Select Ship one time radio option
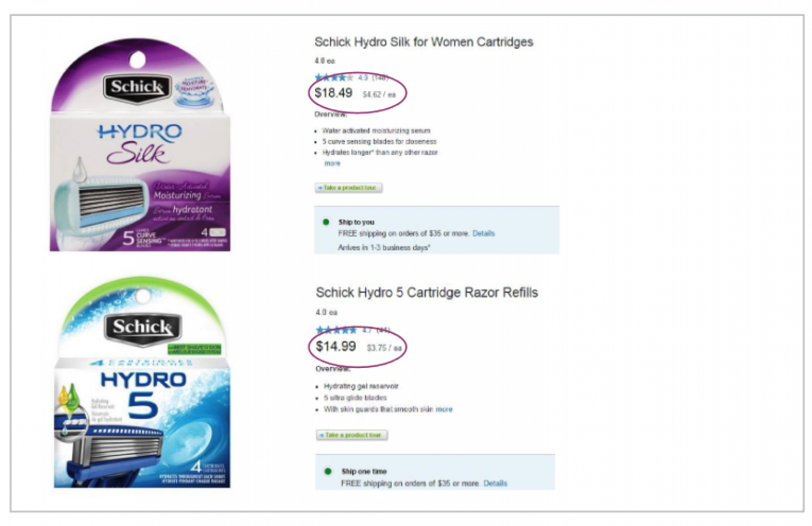This screenshot has width=812, height=526. 328,471
